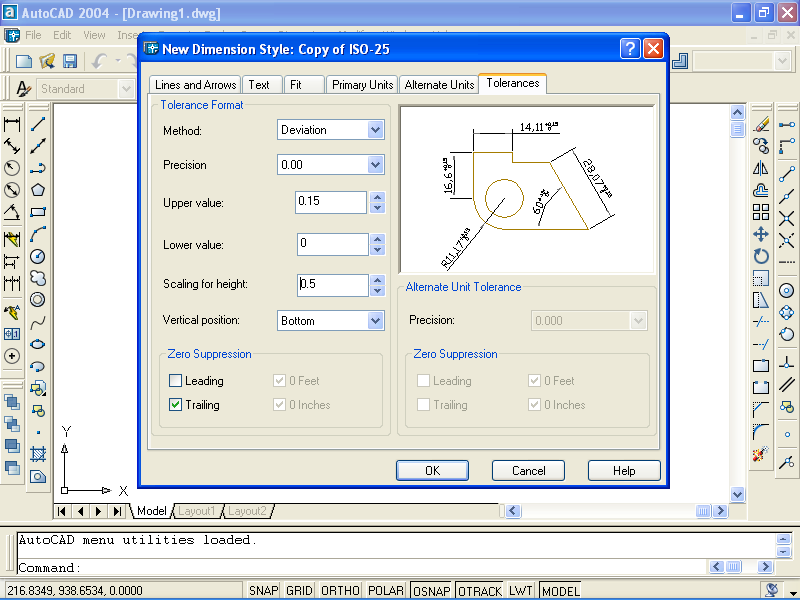Toggle LWT lineweight display in status bar
800x600 pixels.
(x=520, y=591)
